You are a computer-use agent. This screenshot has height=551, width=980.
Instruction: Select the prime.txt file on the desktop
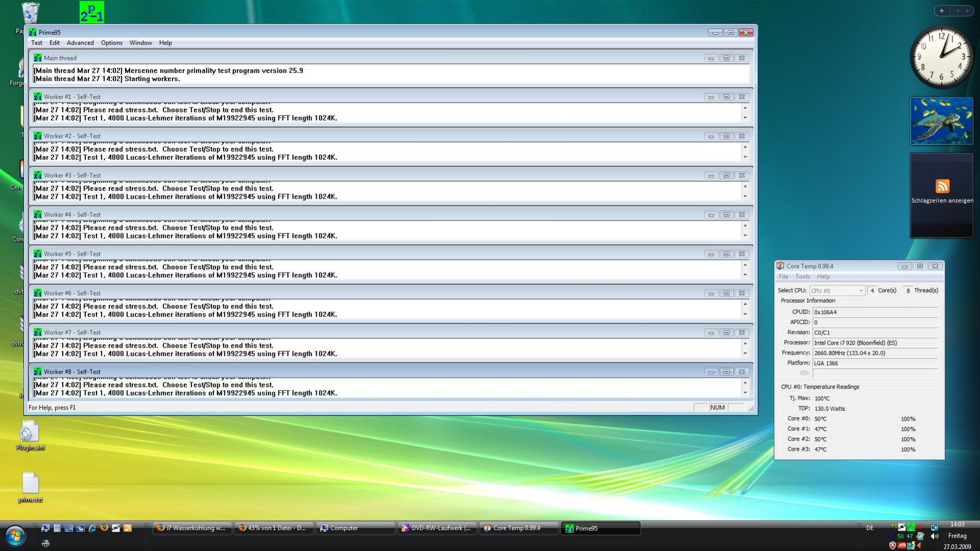point(30,488)
